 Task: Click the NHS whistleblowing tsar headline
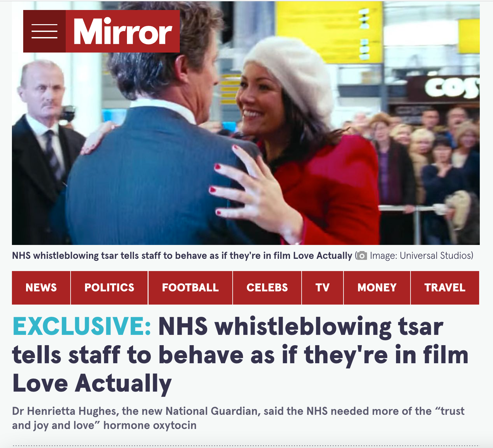point(240,355)
